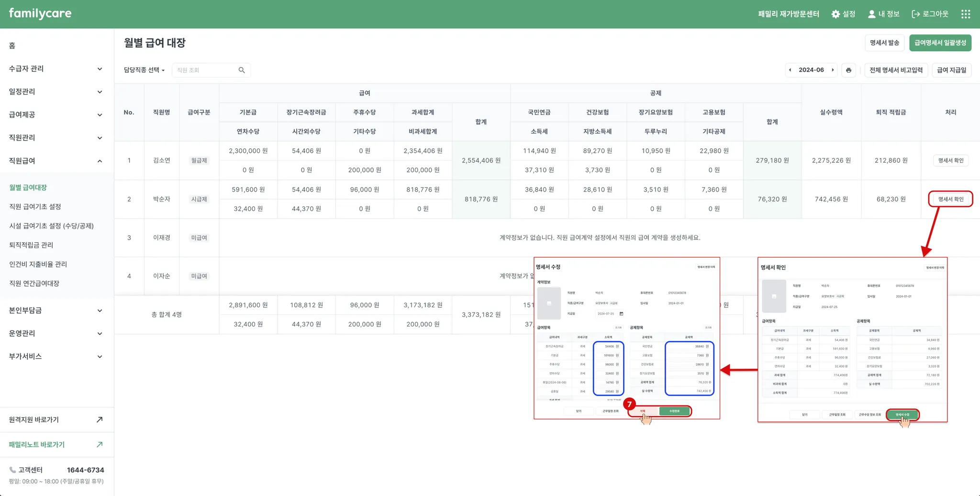
Task: Expand the 직원관리 menu chevron
Action: click(100, 138)
